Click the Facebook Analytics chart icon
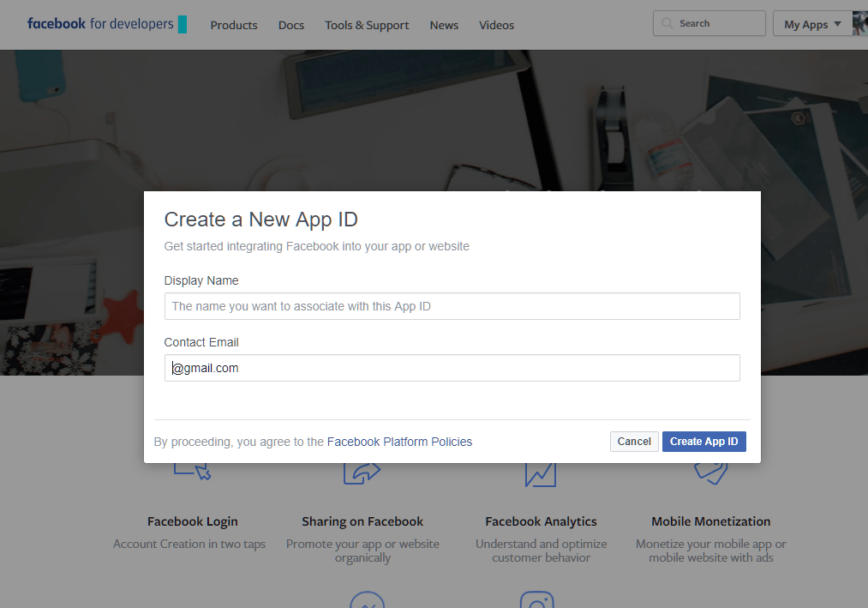Screen dimensions: 868x608 tap(541, 475)
